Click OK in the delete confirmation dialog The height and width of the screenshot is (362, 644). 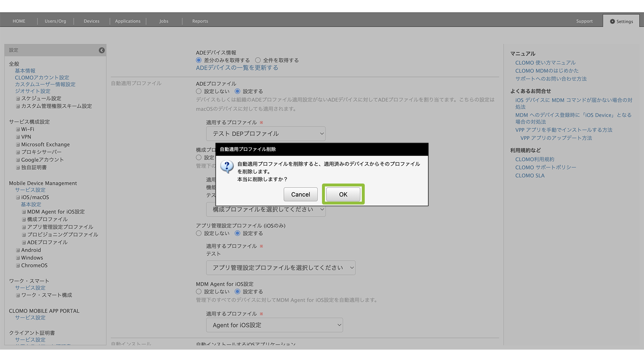tap(343, 194)
